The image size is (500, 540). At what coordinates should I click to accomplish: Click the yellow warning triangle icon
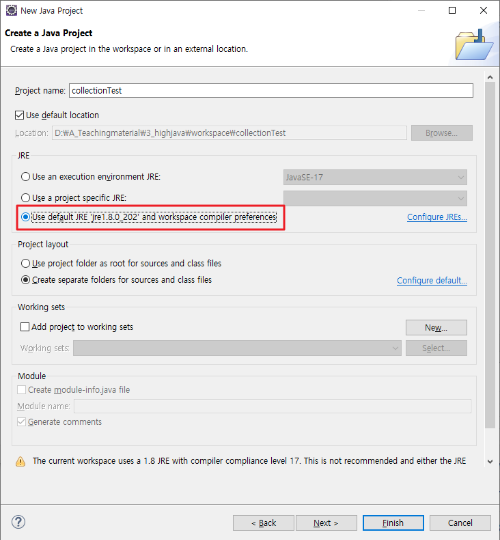click(x=20, y=461)
